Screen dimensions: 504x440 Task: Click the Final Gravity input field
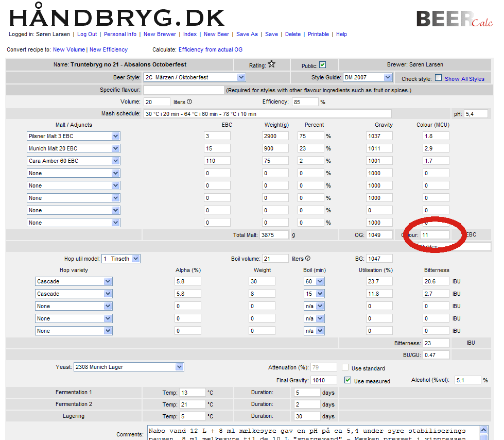pyautogui.click(x=324, y=380)
